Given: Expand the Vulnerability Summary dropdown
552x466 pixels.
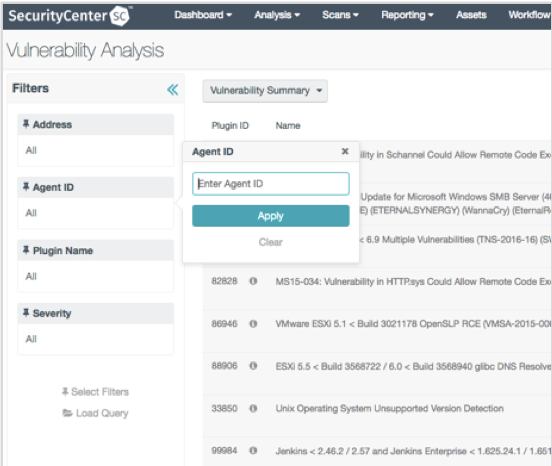Looking at the screenshot, I should coord(265,91).
